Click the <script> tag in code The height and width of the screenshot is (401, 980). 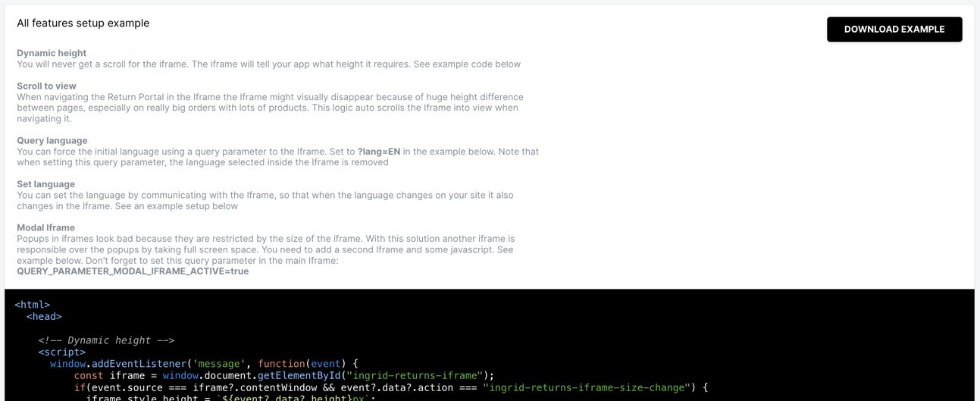62,352
